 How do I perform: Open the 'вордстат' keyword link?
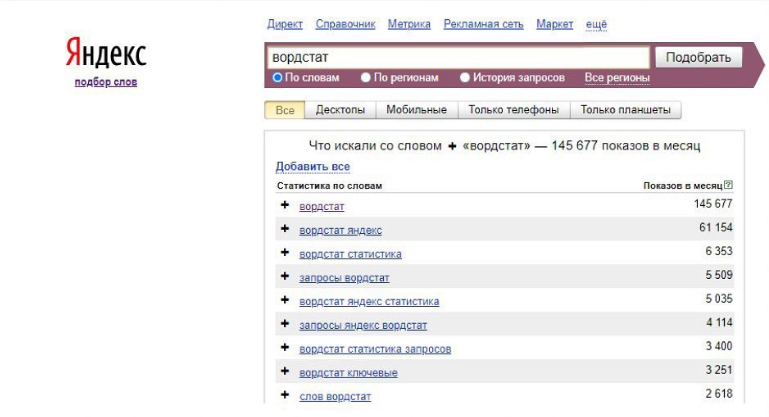pos(322,207)
